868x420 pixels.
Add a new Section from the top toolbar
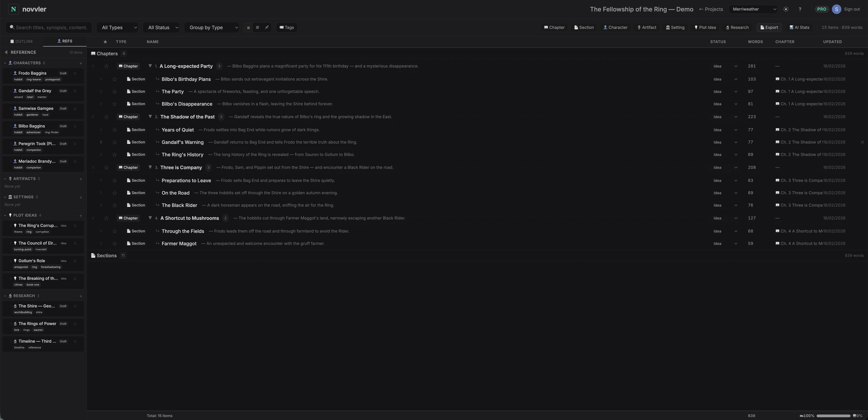point(584,27)
